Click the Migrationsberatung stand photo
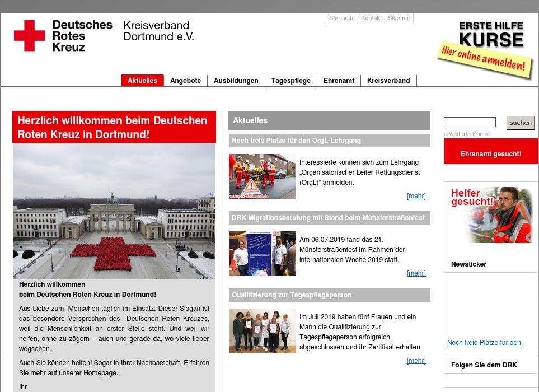This screenshot has height=392, width=539. point(262,253)
